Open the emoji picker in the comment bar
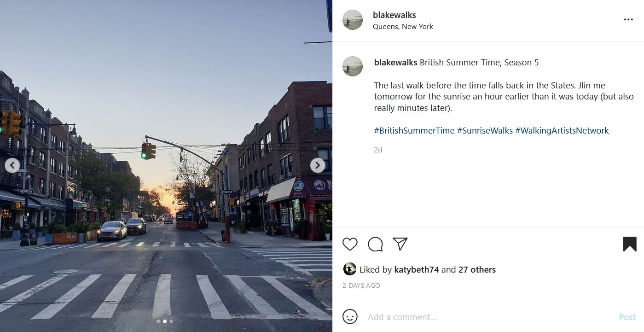 [x=350, y=317]
